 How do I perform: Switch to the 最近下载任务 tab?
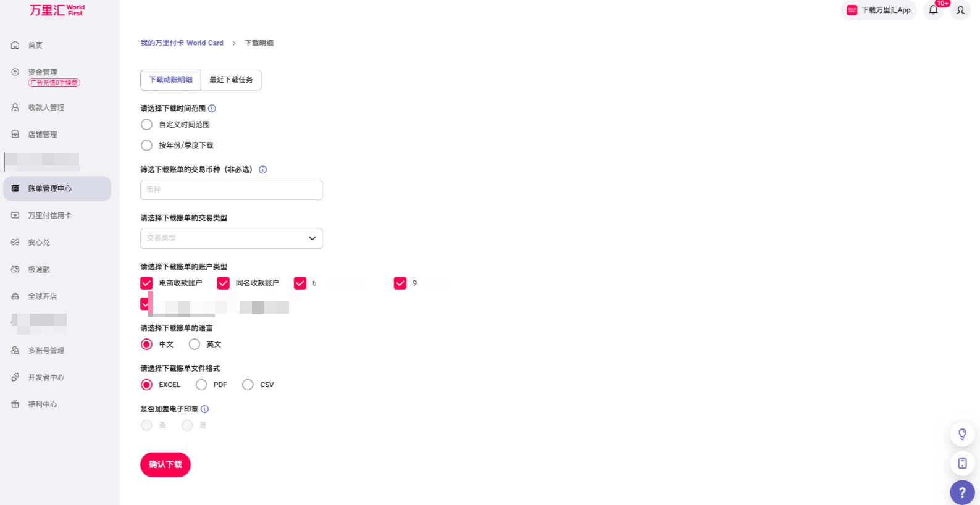(231, 80)
